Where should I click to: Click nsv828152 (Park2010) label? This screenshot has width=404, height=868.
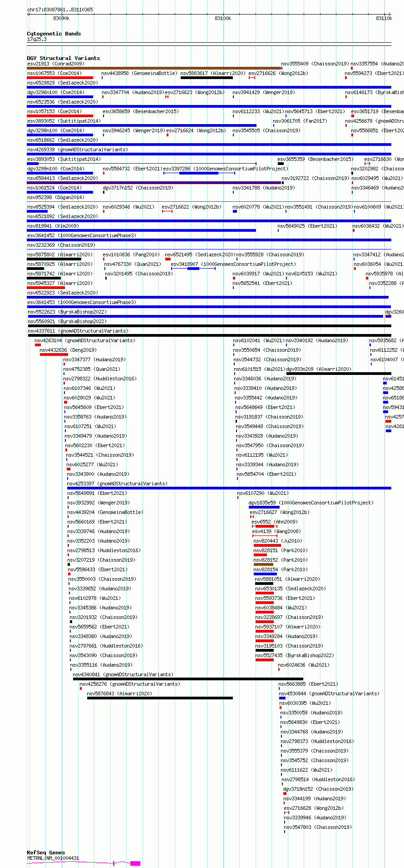tap(281, 560)
